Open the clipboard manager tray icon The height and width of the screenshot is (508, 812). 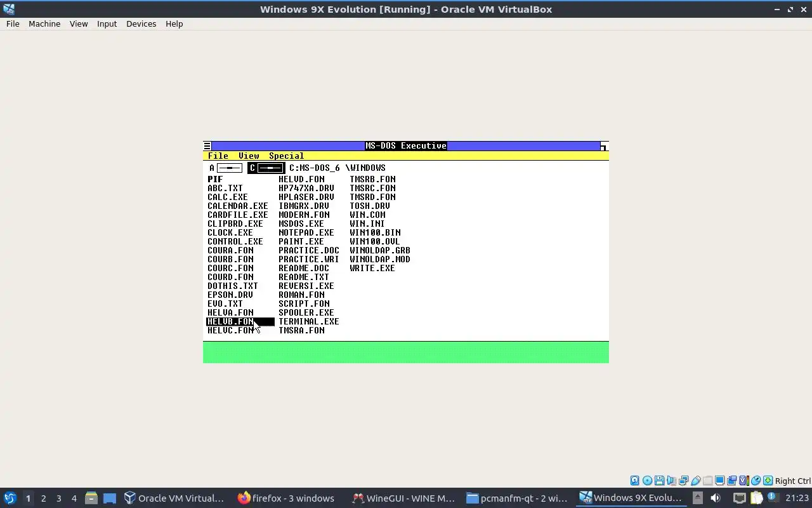pos(756,498)
